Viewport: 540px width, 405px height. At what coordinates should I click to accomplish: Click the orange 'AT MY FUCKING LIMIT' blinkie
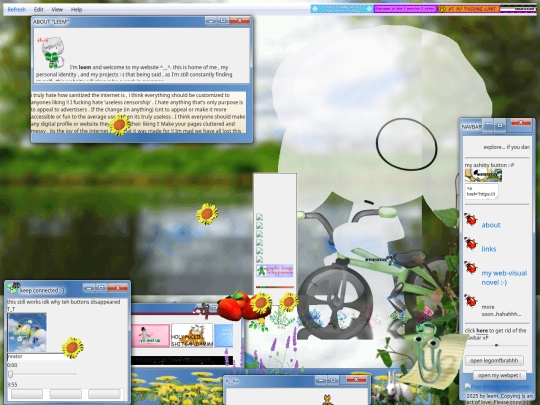point(468,9)
